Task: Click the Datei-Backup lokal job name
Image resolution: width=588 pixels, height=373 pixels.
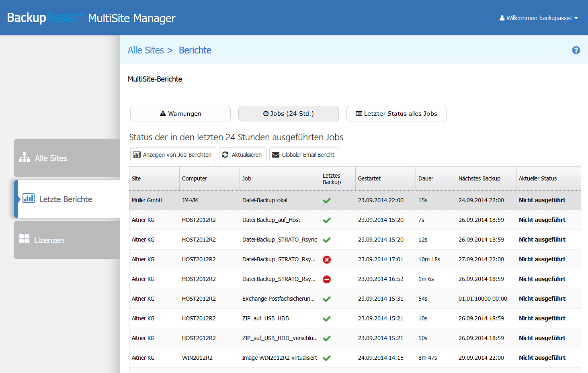Action: (x=265, y=200)
